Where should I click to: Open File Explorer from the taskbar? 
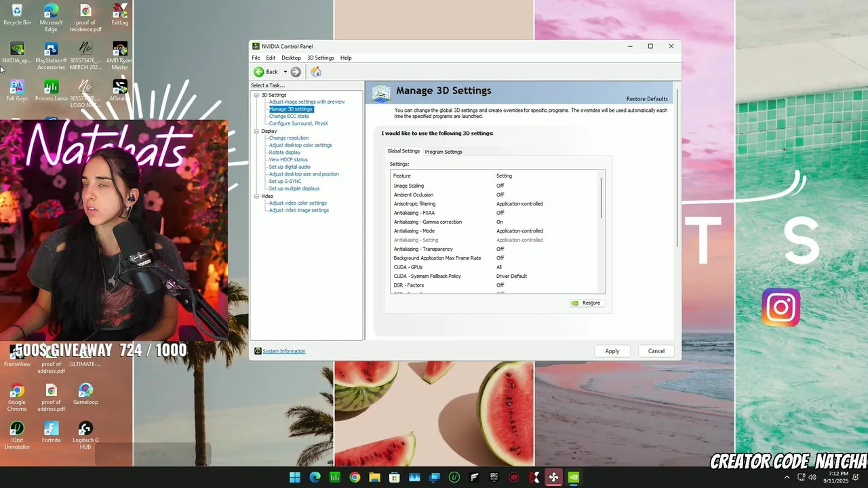(x=374, y=477)
